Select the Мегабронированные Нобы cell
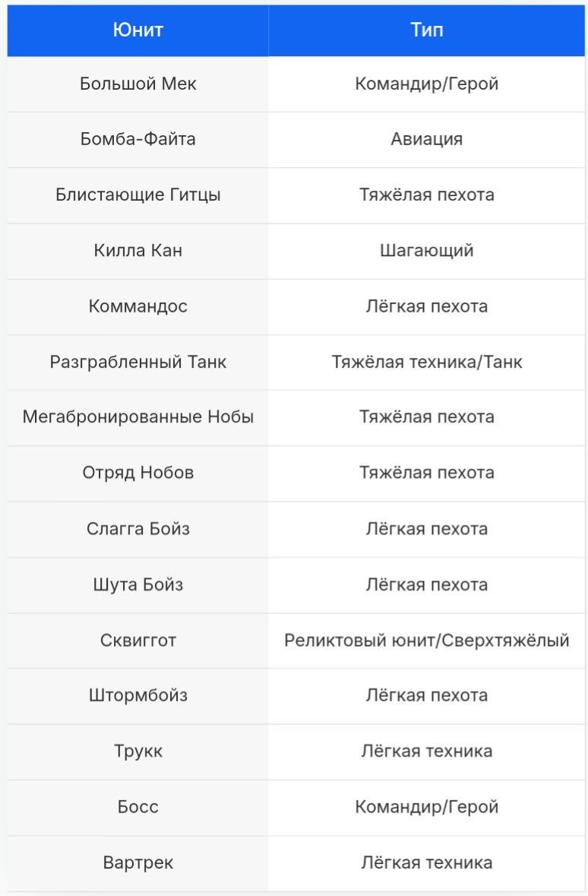This screenshot has height=896, width=588. (x=138, y=416)
